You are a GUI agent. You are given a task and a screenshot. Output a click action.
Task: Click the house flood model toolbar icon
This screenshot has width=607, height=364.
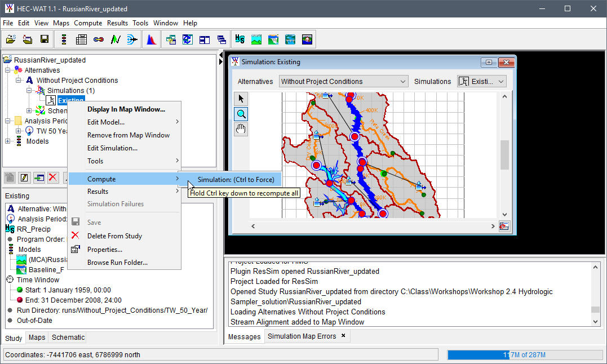tap(307, 39)
